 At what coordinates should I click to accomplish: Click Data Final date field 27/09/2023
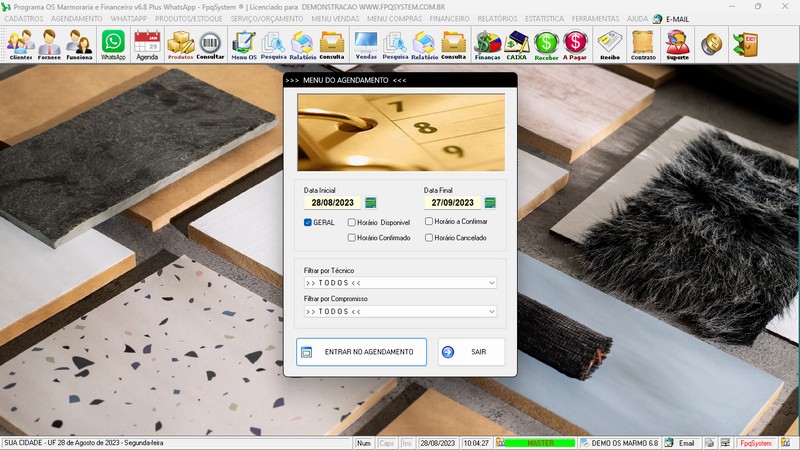pos(453,203)
